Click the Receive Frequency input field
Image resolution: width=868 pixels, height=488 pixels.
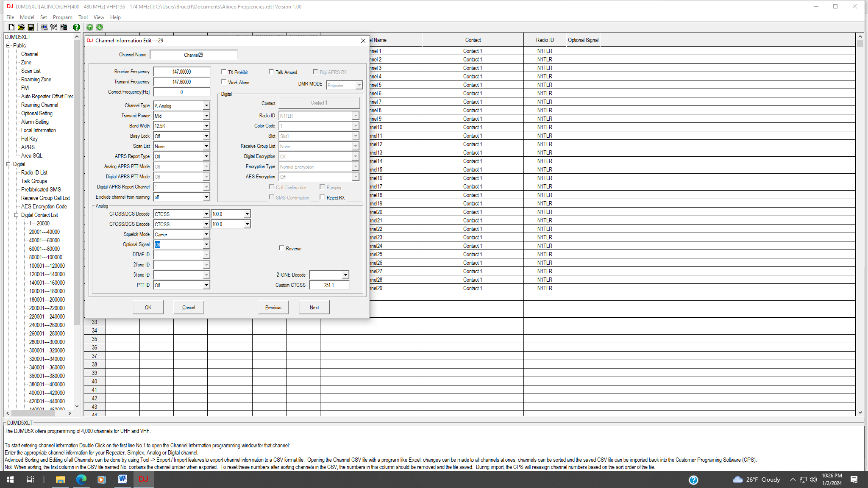[182, 72]
